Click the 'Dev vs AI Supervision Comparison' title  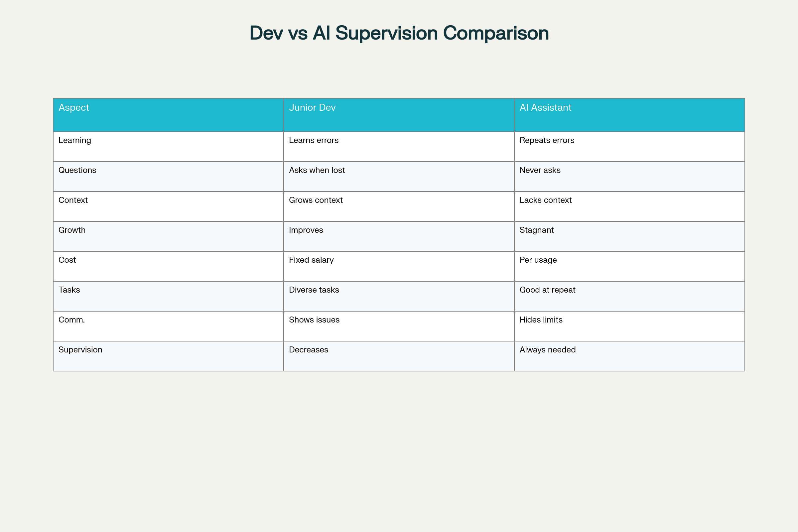pos(399,33)
